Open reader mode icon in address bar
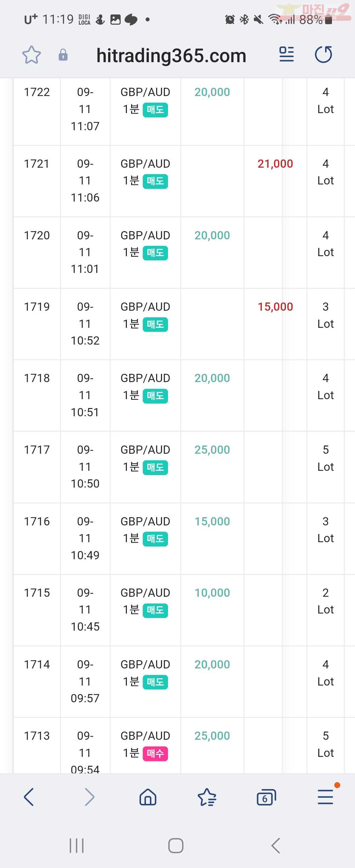Screen dimensions: 355x868 pos(287,54)
